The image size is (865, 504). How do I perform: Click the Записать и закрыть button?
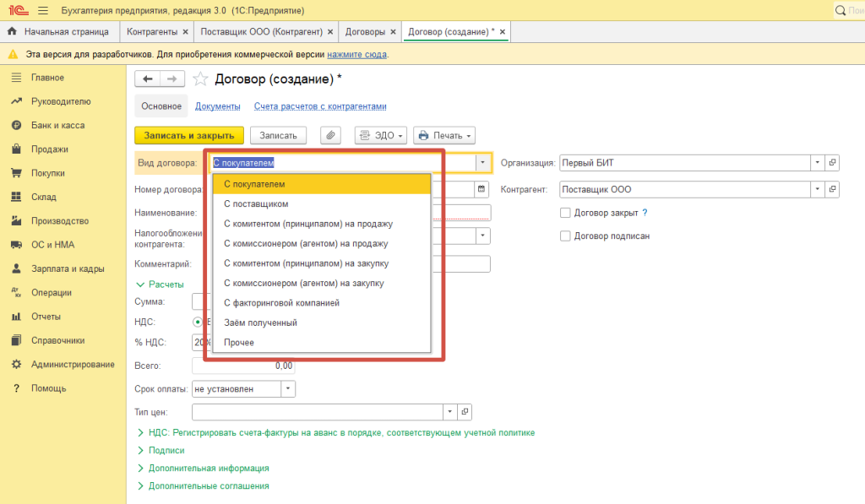[x=189, y=135]
